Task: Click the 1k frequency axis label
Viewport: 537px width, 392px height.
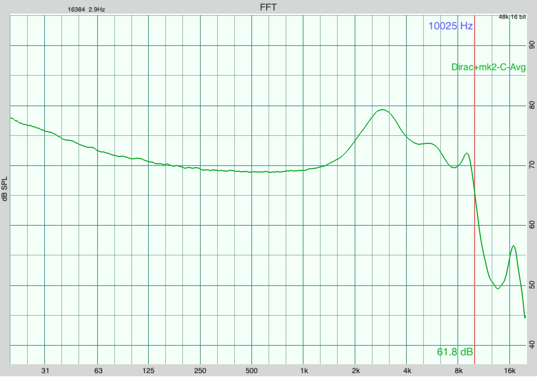Action: coord(304,371)
